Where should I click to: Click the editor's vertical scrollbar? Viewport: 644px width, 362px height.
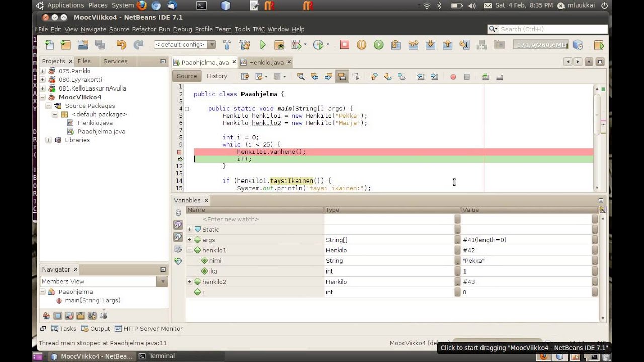(597, 137)
